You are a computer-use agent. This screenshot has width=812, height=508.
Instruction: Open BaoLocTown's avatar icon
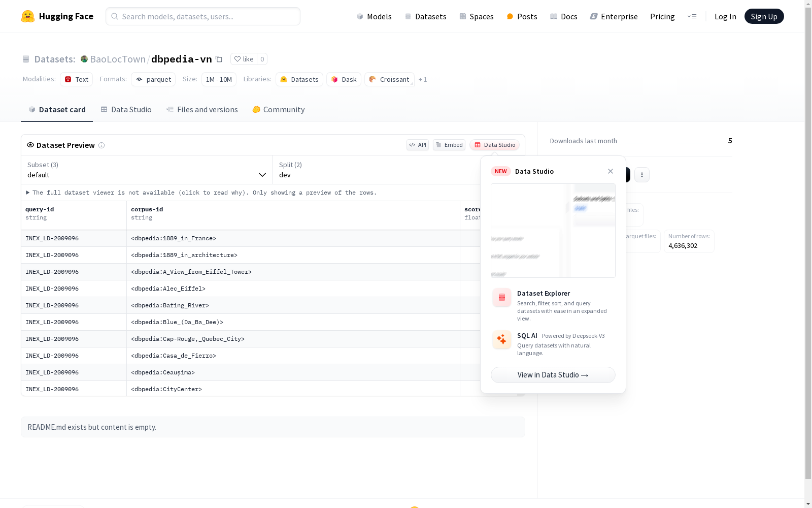click(x=84, y=59)
